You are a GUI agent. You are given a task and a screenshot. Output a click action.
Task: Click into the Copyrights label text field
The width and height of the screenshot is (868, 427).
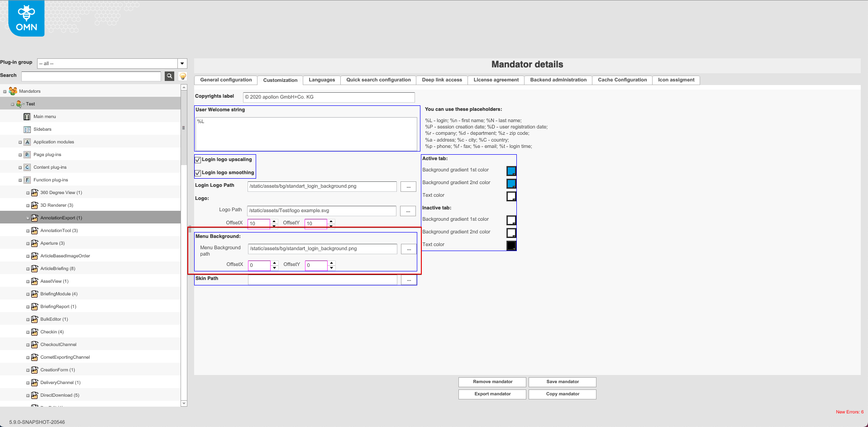tap(329, 97)
